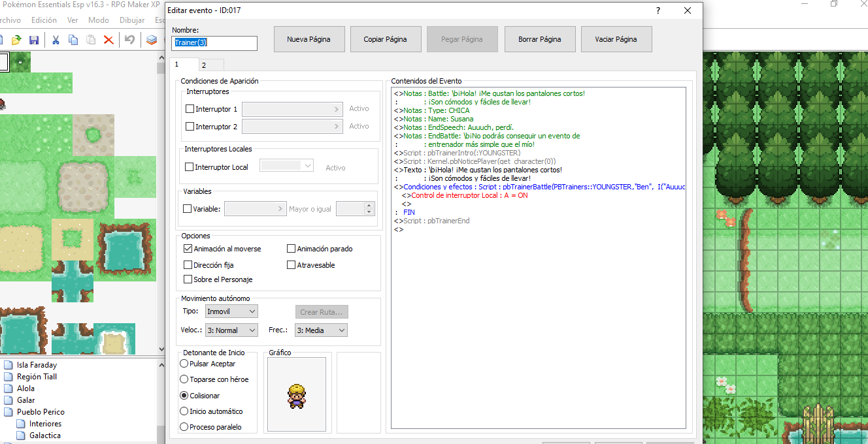This screenshot has width=868, height=444.
Task: Open the Tipo movement dropdown
Action: [x=231, y=311]
